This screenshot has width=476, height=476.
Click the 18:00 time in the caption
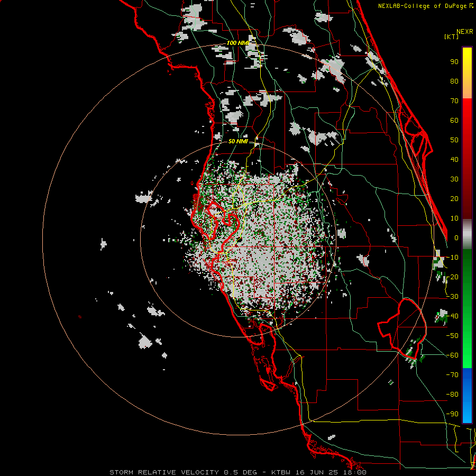(x=355, y=472)
